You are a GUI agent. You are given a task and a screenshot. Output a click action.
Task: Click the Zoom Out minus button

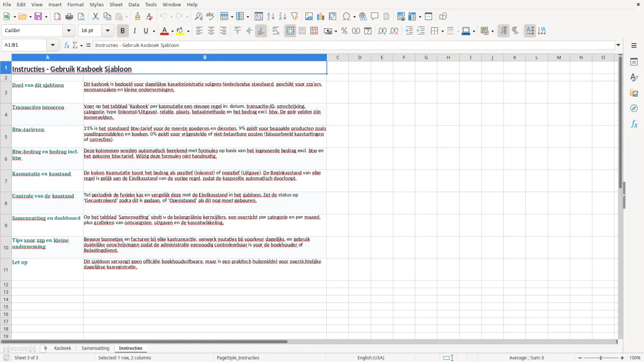point(580,358)
